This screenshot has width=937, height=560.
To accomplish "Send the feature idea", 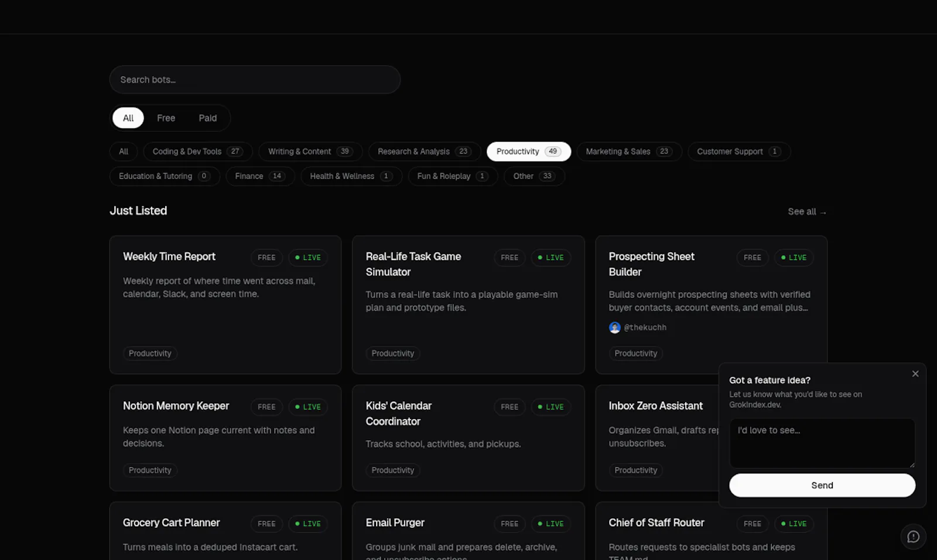I will [x=822, y=485].
